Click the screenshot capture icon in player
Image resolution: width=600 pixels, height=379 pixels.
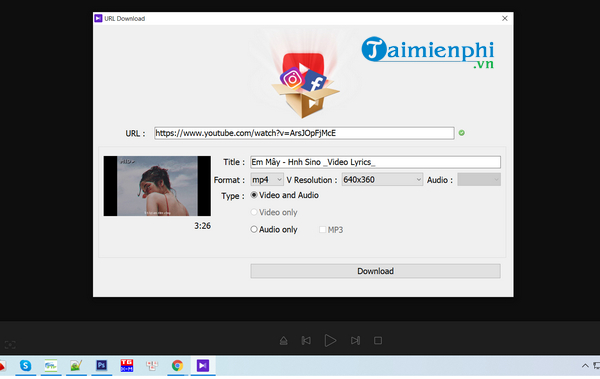coord(10,345)
